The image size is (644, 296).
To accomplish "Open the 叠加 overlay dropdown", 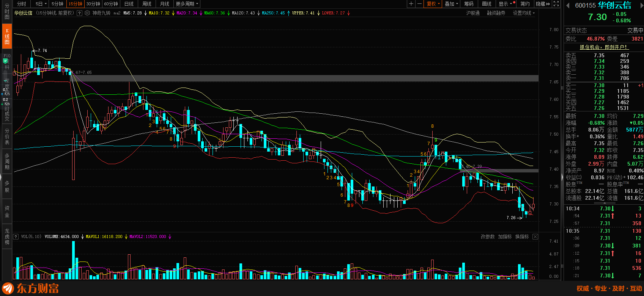I will coord(451,4).
